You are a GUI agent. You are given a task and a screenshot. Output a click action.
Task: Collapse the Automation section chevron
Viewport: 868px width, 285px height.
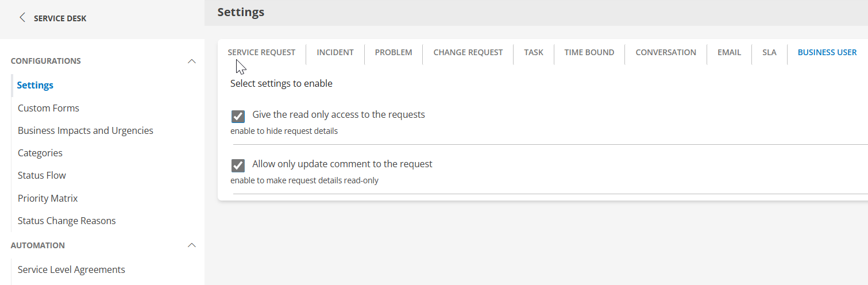[192, 245]
